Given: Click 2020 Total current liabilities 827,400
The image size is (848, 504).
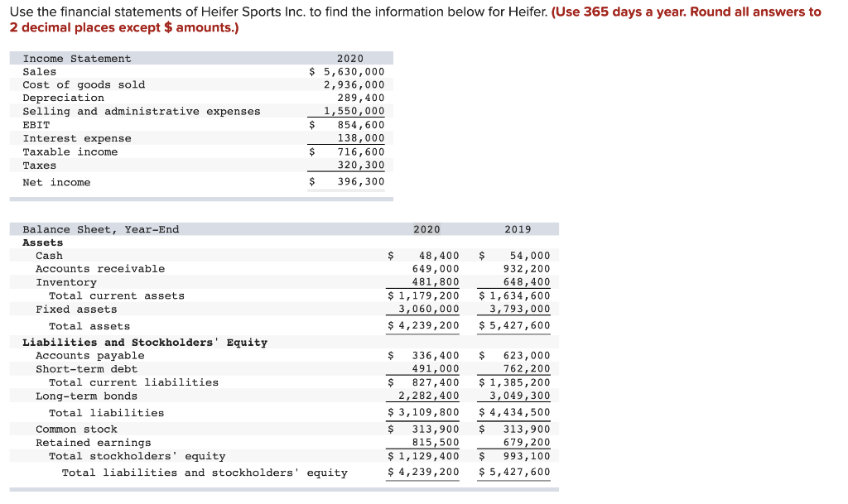Looking at the screenshot, I should [x=436, y=382].
